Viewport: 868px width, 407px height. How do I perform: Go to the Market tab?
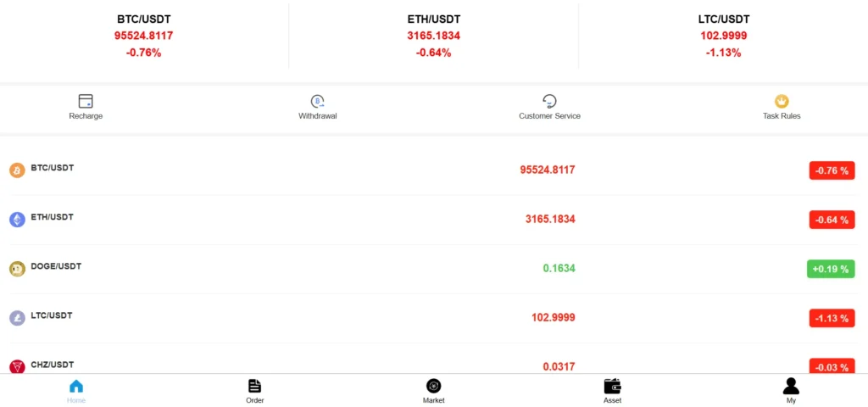pos(433,390)
